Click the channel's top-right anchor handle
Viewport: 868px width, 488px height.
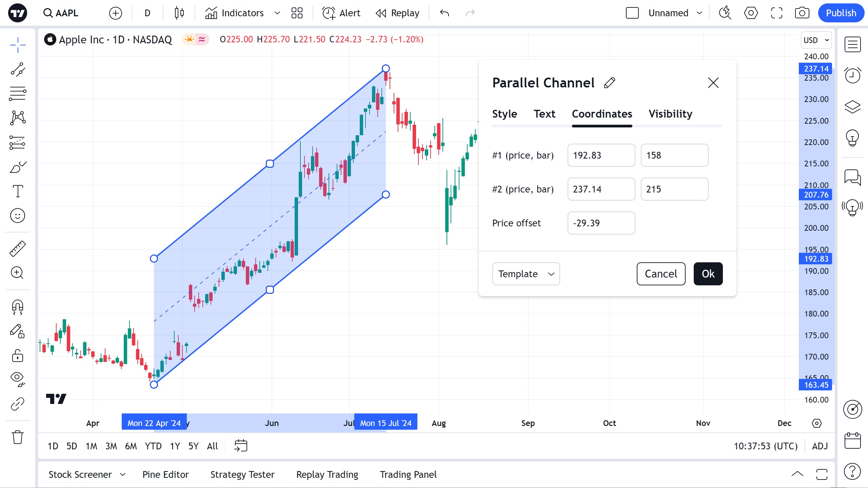coord(386,68)
